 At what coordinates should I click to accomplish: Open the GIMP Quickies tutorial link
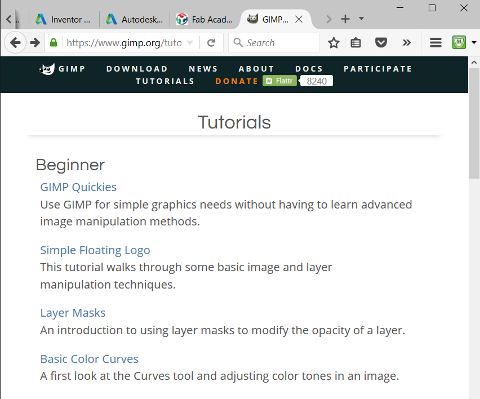click(x=78, y=187)
